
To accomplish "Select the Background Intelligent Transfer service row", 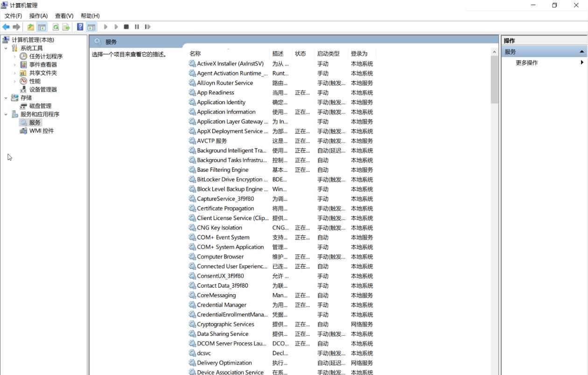I will (x=229, y=150).
